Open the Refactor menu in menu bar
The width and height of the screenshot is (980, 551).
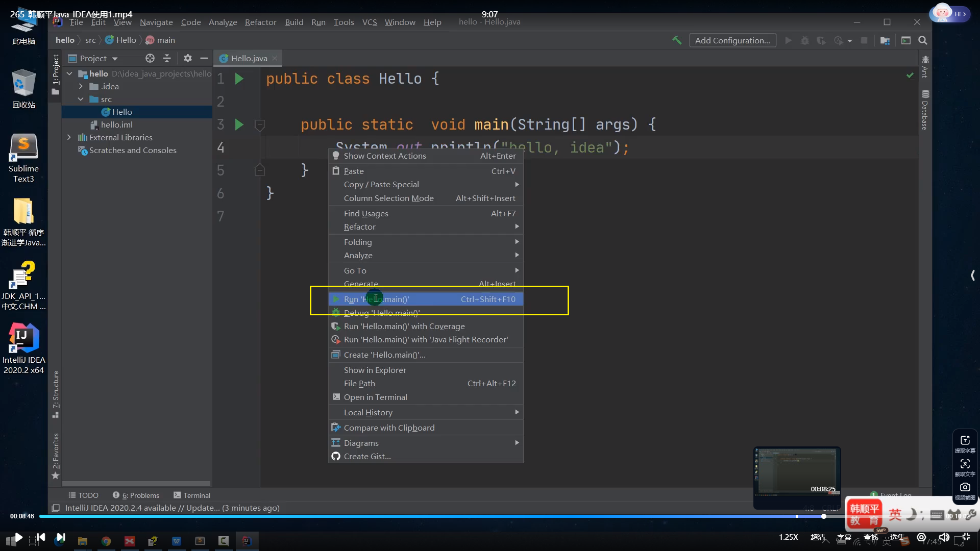pyautogui.click(x=260, y=22)
